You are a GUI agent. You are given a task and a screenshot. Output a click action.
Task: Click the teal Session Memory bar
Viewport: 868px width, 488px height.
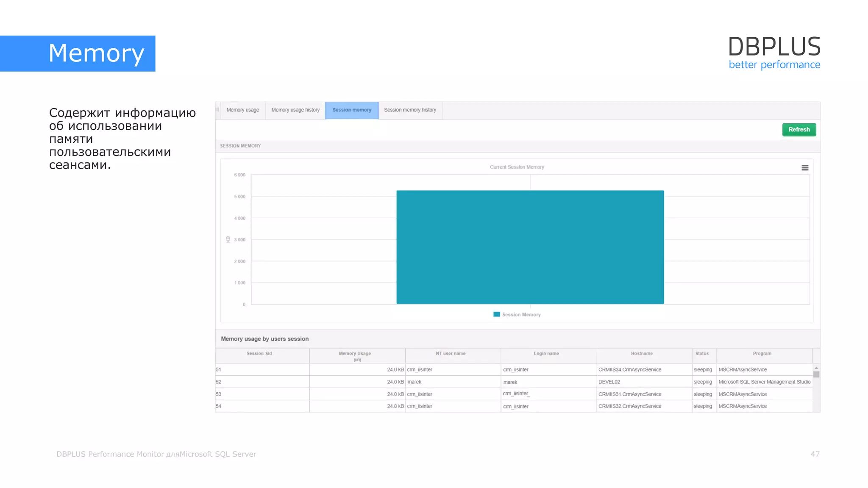pyautogui.click(x=530, y=247)
